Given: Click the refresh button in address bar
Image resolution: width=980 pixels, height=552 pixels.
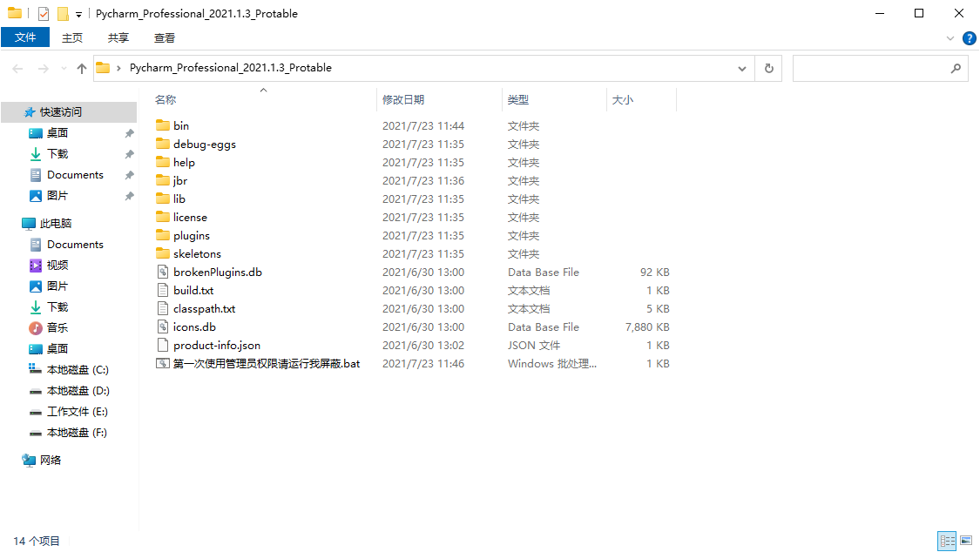Looking at the screenshot, I should click(768, 68).
